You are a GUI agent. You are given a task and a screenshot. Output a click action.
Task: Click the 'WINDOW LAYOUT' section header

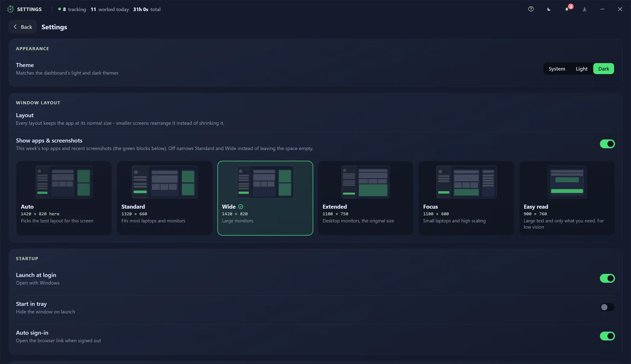point(38,103)
